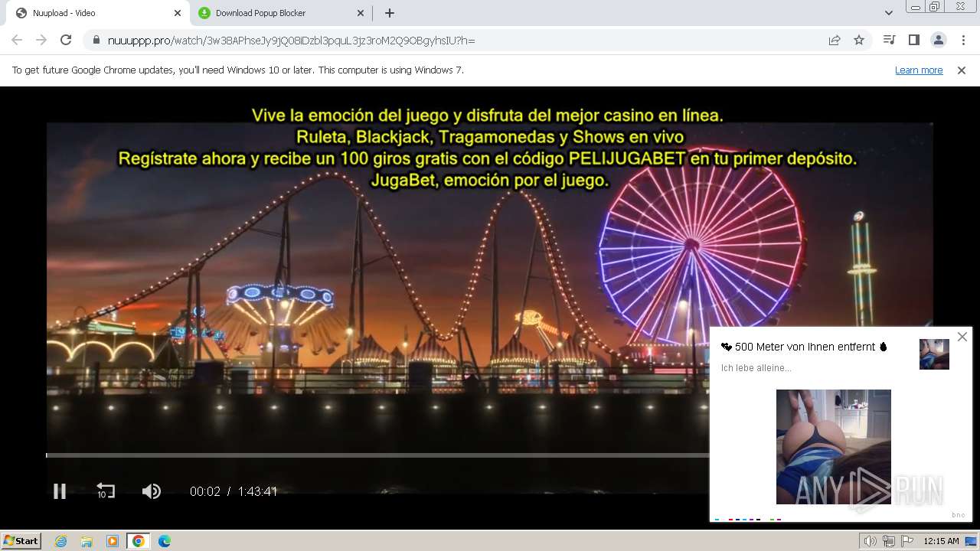Close the popup advertisement
980x551 pixels.
click(x=962, y=337)
